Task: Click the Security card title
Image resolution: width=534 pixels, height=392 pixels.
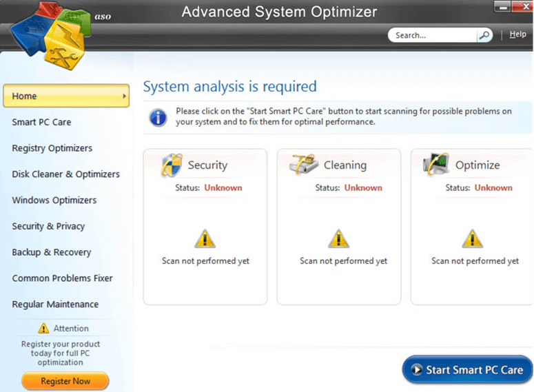Action: coord(207,165)
